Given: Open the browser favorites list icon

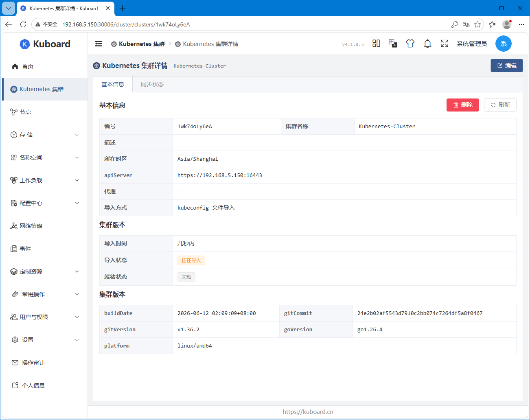Looking at the screenshot, I should pyautogui.click(x=492, y=24).
